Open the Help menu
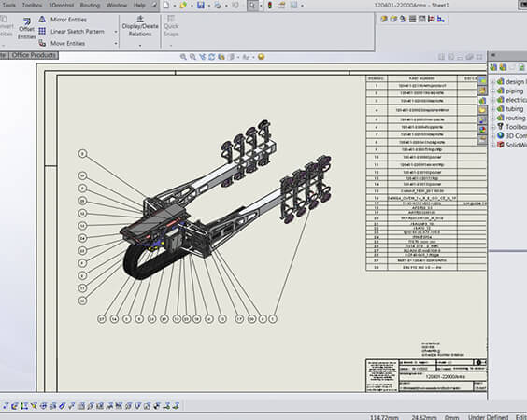This screenshot has height=420, width=527. point(139,5)
